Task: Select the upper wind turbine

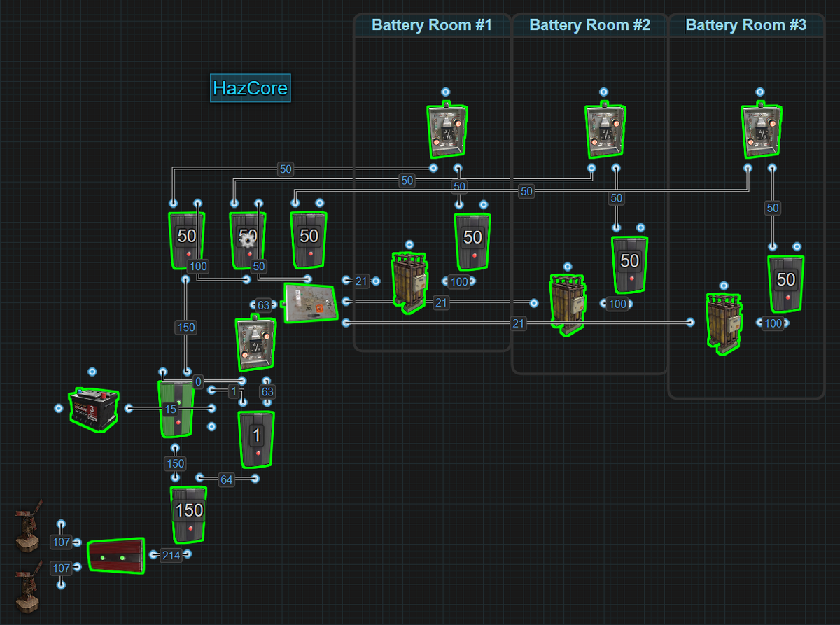Action: pyautogui.click(x=29, y=526)
